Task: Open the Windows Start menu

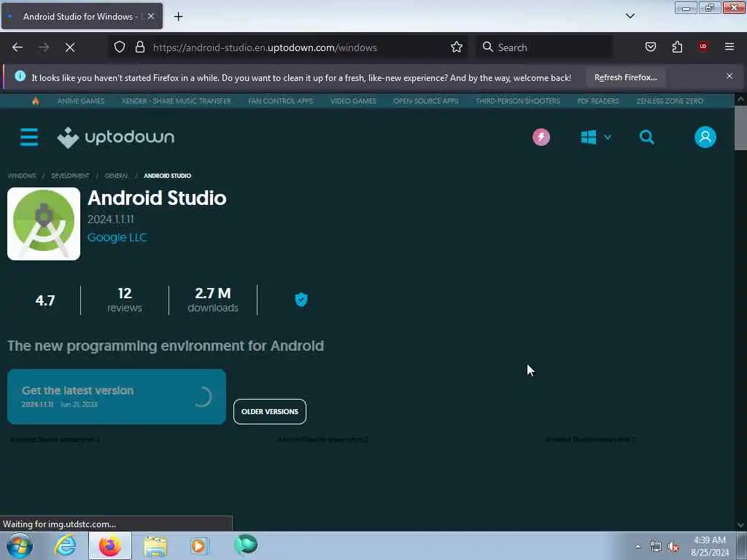Action: (x=20, y=545)
